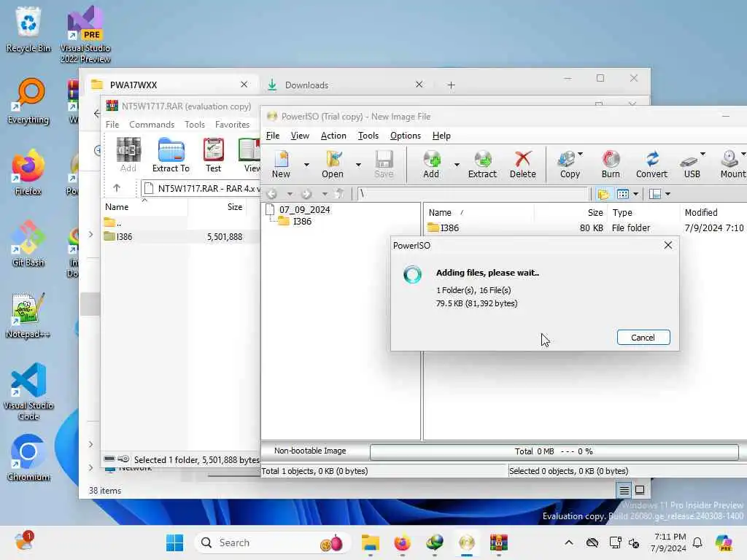Image resolution: width=747 pixels, height=560 pixels.
Task: Click the grayed Save icon in PowerISO
Action: click(384, 164)
